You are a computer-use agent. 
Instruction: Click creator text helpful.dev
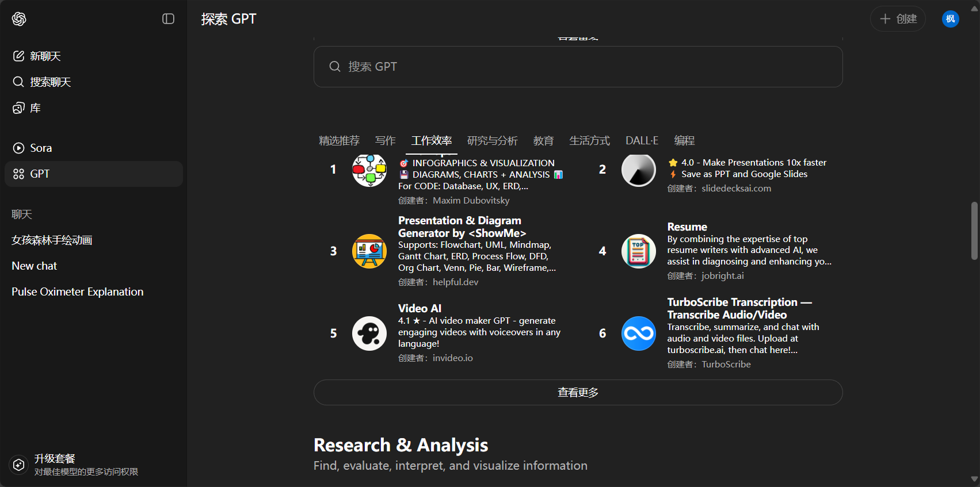coord(456,282)
